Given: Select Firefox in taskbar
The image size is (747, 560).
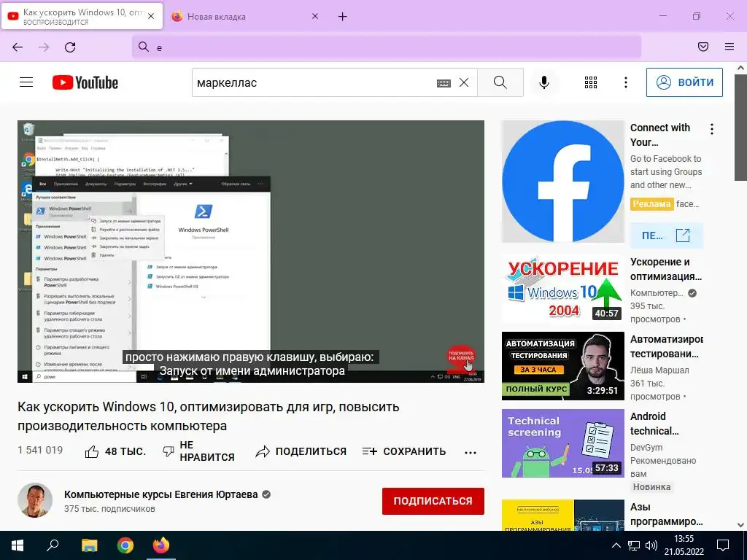Looking at the screenshot, I should coord(161,545).
